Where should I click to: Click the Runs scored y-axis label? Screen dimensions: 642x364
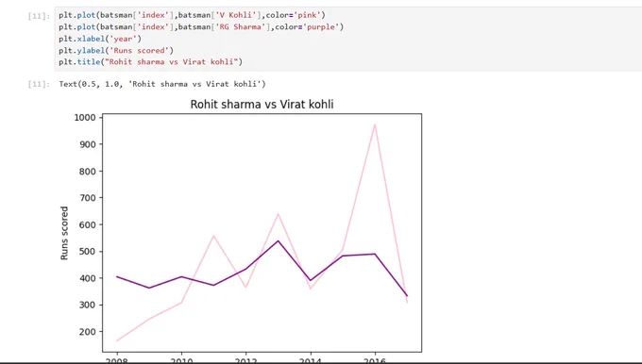coord(64,233)
